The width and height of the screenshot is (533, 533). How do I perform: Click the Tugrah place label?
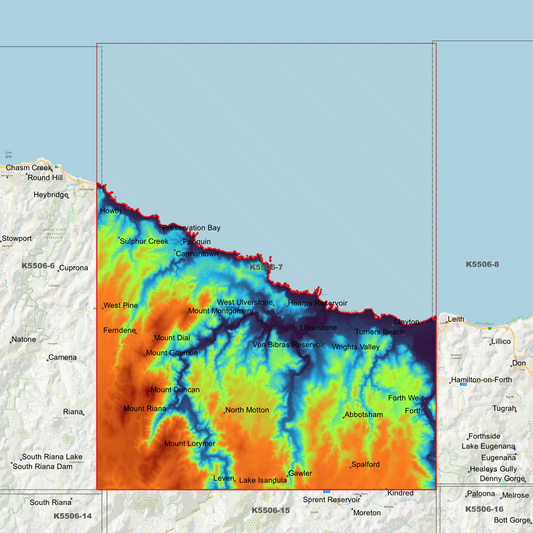(504, 408)
